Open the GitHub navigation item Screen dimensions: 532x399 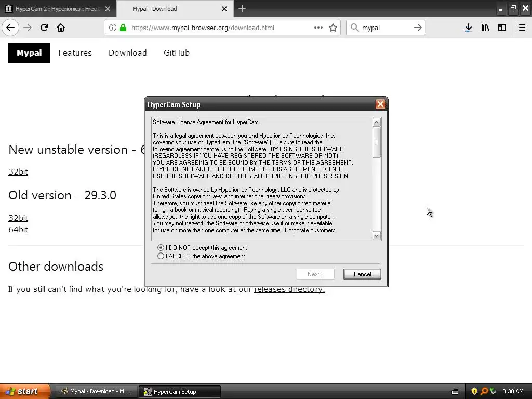pyautogui.click(x=177, y=52)
